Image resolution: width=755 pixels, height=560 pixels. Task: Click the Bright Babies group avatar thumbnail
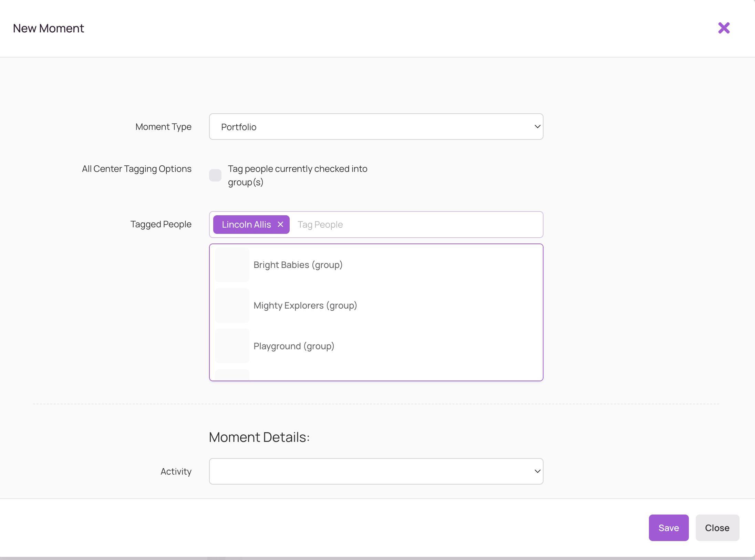click(x=231, y=265)
